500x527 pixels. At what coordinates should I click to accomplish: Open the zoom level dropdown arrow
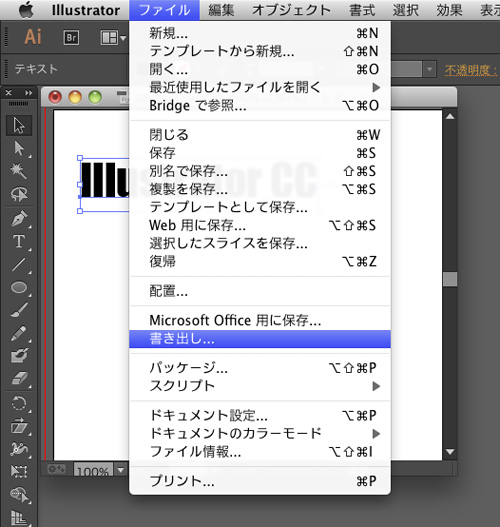pyautogui.click(x=121, y=470)
